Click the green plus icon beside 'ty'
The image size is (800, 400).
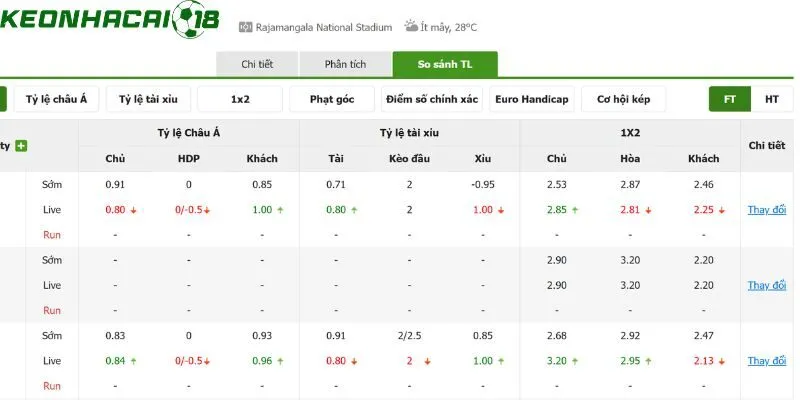coord(21,146)
